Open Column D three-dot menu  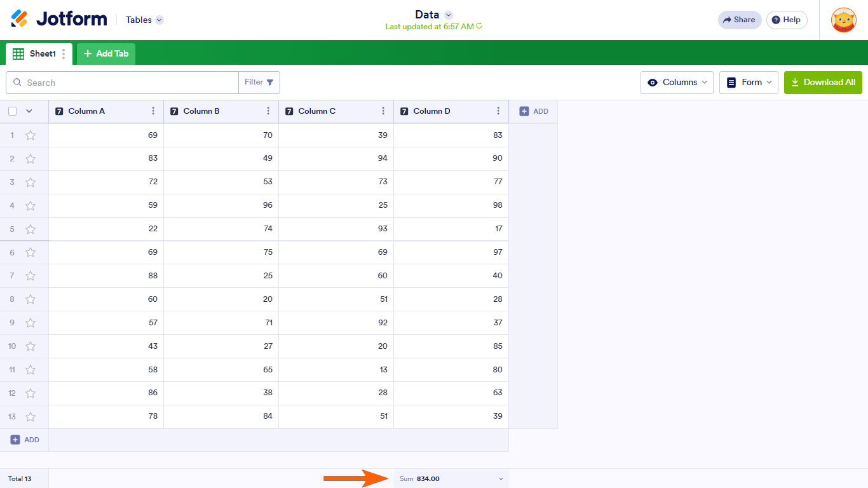pos(498,111)
